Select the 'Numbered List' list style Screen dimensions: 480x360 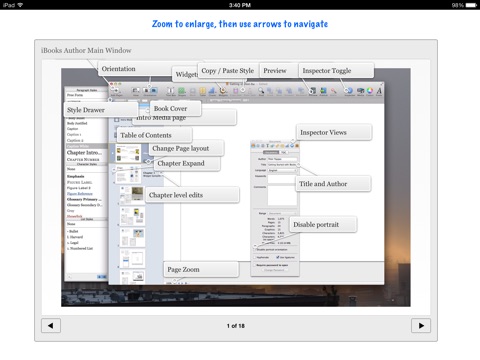click(80, 248)
